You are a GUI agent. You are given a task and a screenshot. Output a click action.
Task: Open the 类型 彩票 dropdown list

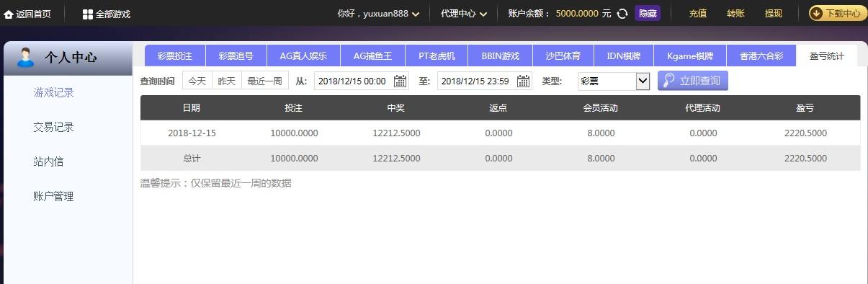(x=614, y=81)
